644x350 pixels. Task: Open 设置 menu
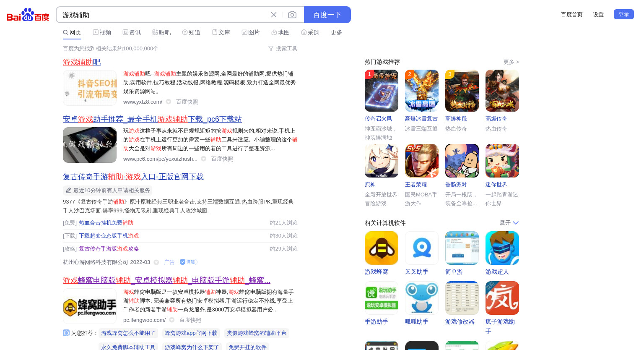tap(598, 14)
